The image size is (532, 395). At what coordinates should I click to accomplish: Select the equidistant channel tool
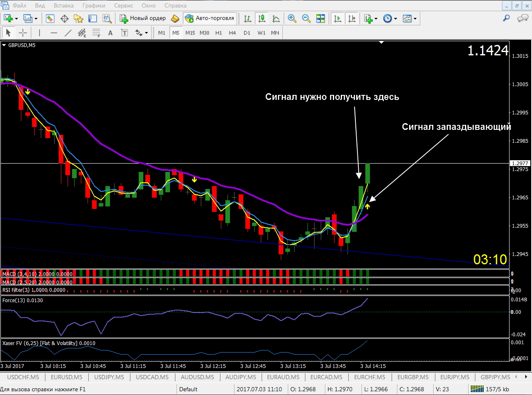[x=82, y=33]
